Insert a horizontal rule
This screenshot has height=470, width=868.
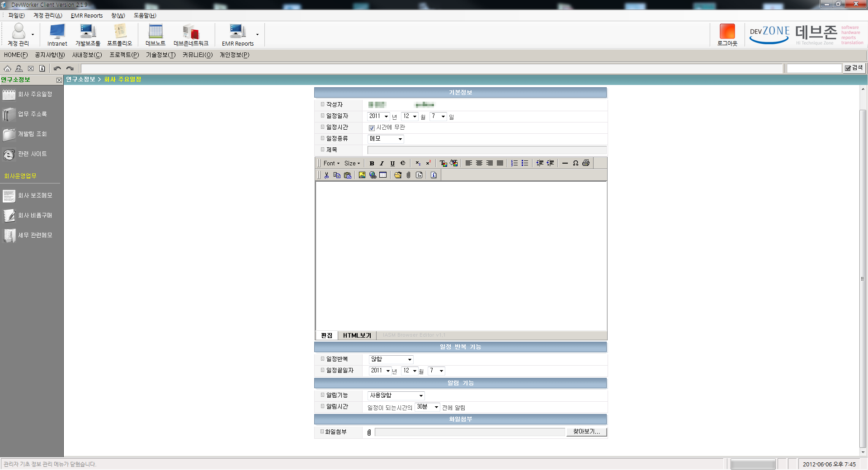point(565,163)
